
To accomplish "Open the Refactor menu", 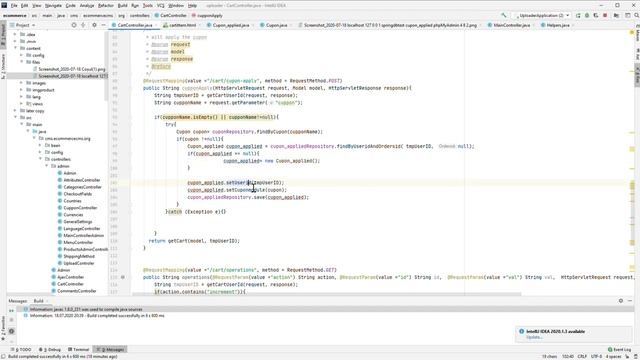I will click(x=106, y=6).
